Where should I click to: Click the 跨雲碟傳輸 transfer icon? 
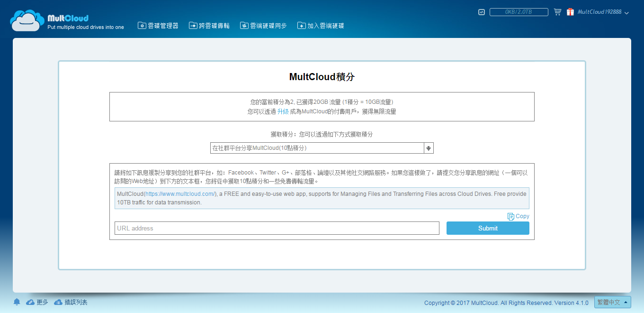[x=193, y=26]
